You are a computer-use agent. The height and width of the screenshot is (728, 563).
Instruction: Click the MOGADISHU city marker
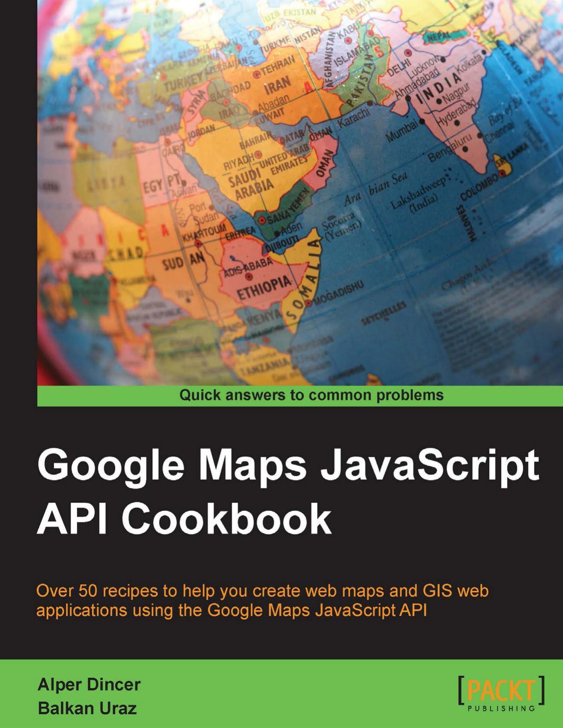[309, 303]
